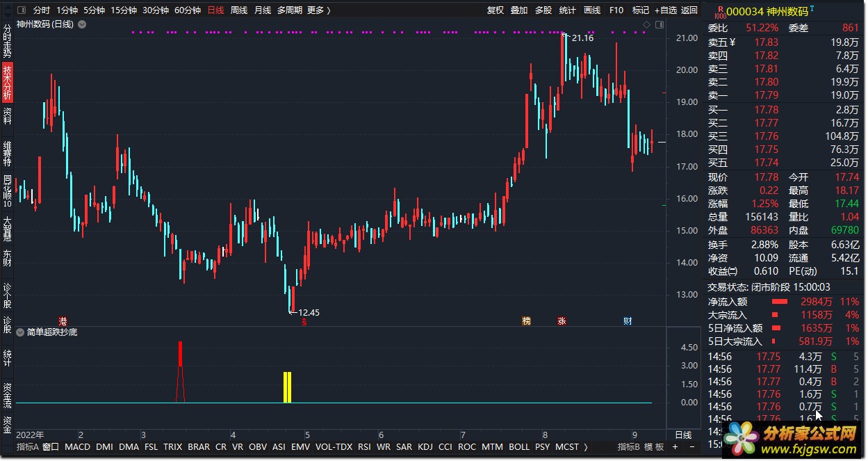Select the TRIX indicator

pos(172,446)
